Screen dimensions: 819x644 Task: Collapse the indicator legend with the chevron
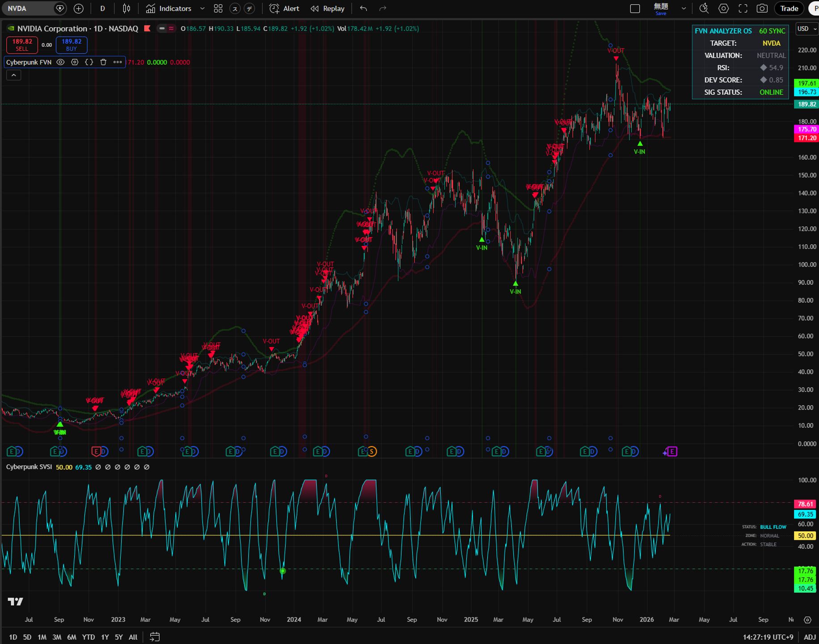14,75
